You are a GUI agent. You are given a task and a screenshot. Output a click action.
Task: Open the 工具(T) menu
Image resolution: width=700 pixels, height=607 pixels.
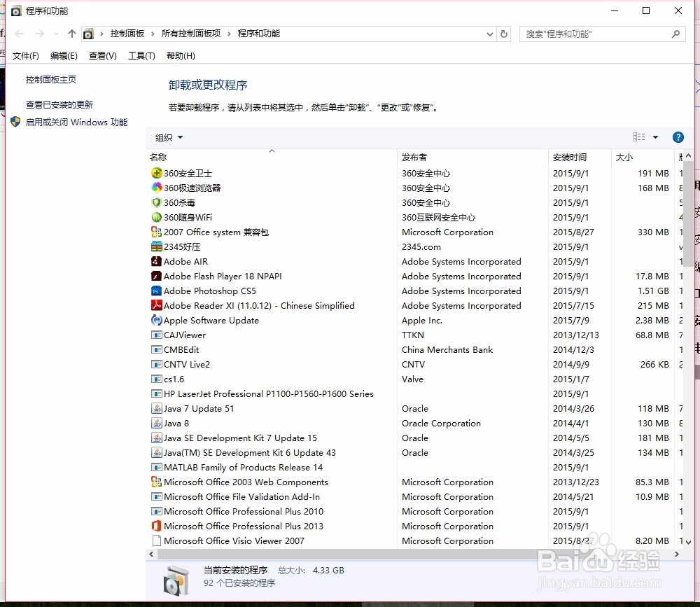click(141, 56)
